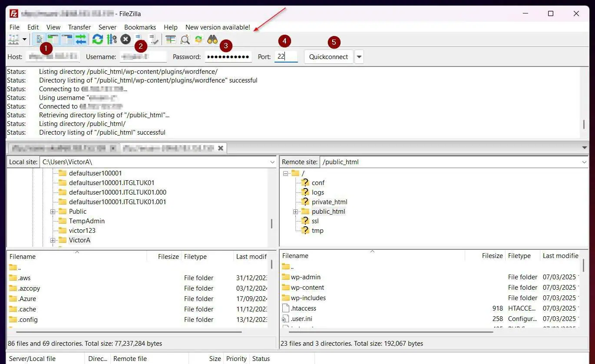Image resolution: width=595 pixels, height=364 pixels.
Task: Open the File menu
Action: [x=14, y=27]
